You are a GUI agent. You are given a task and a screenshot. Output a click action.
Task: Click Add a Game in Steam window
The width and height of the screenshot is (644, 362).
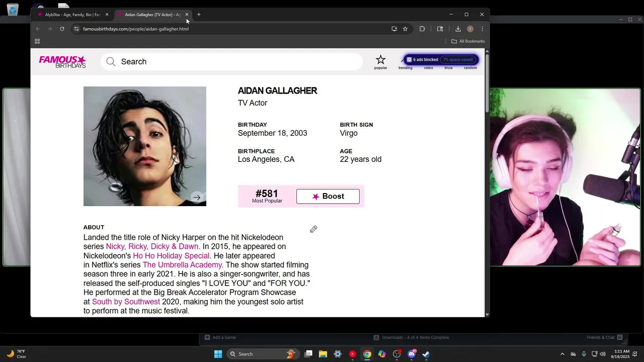pyautogui.click(x=220, y=337)
